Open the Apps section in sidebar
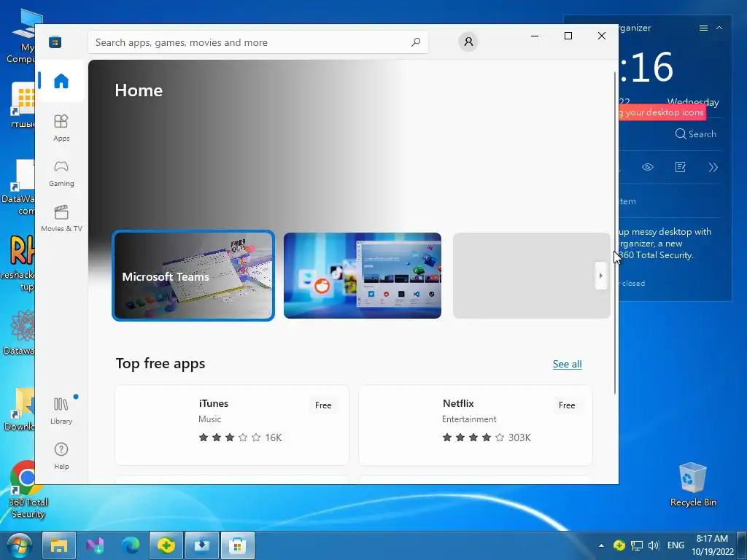 click(x=61, y=128)
